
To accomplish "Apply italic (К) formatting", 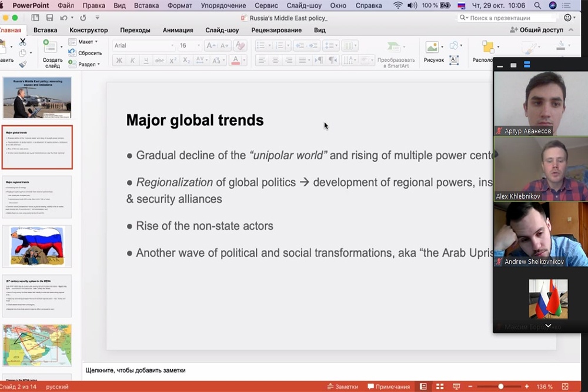I will [x=132, y=61].
